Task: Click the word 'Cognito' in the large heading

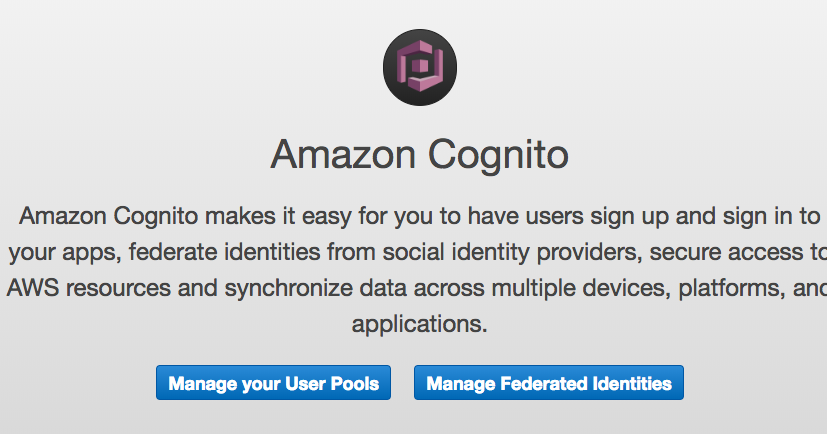Action: pos(498,156)
